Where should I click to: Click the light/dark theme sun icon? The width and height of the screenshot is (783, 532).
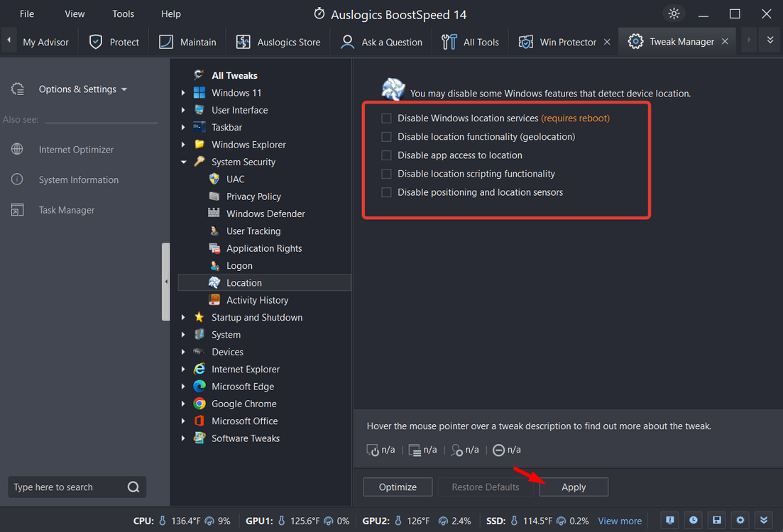pyautogui.click(x=673, y=13)
